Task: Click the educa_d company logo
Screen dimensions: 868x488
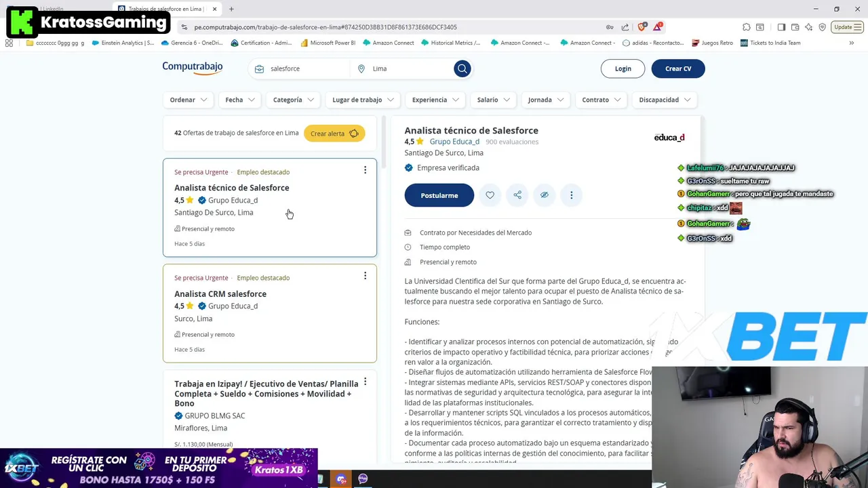Action: click(x=669, y=138)
